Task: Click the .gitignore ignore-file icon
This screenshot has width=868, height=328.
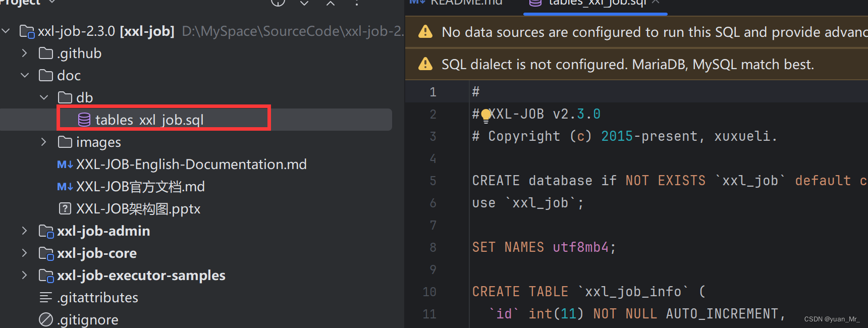Action: pyautogui.click(x=46, y=320)
